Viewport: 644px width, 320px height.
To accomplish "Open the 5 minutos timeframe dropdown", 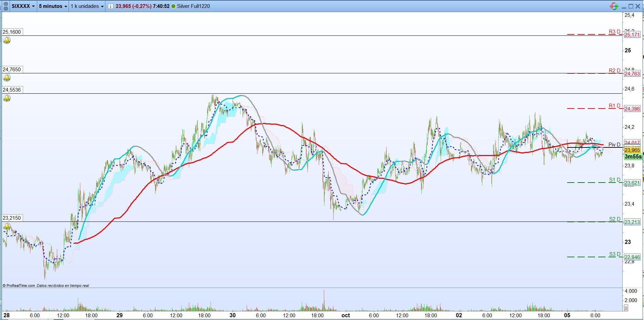I will click(53, 6).
